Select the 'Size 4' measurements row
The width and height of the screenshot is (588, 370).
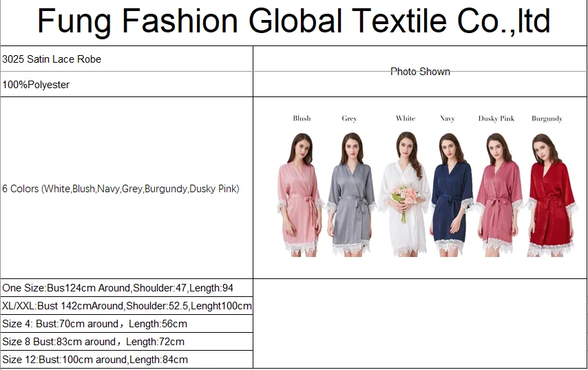[127, 323]
